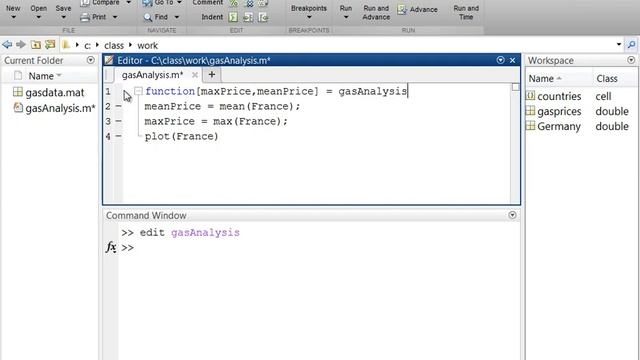
Task: Expand the Open button dropdown
Action: click(x=38, y=17)
